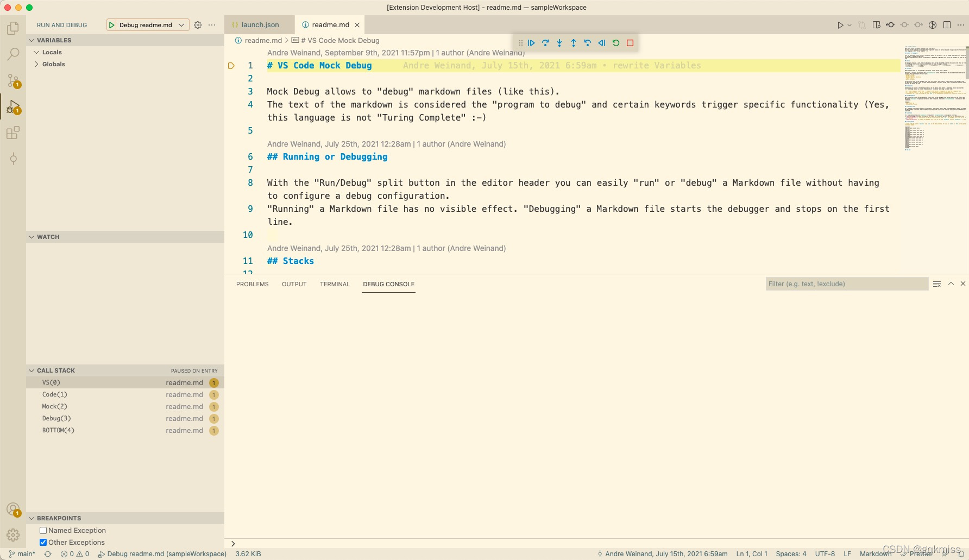Open the Run/Debug split button dropdown

850,25
